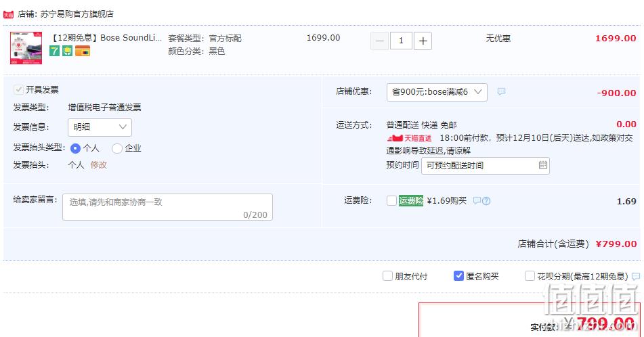The image size is (644, 337).
Task: Click the green 7-day return service icon
Action: click(54, 51)
